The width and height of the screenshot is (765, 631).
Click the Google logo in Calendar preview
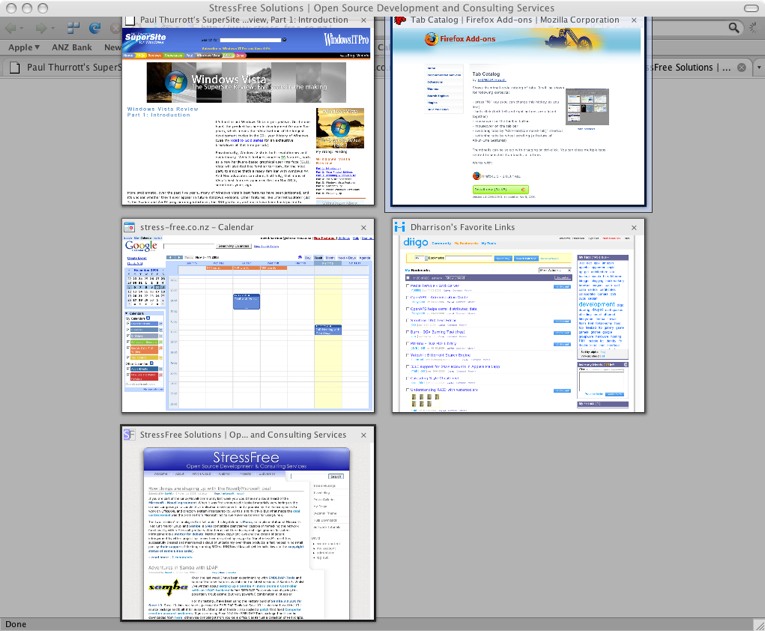pyautogui.click(x=141, y=245)
